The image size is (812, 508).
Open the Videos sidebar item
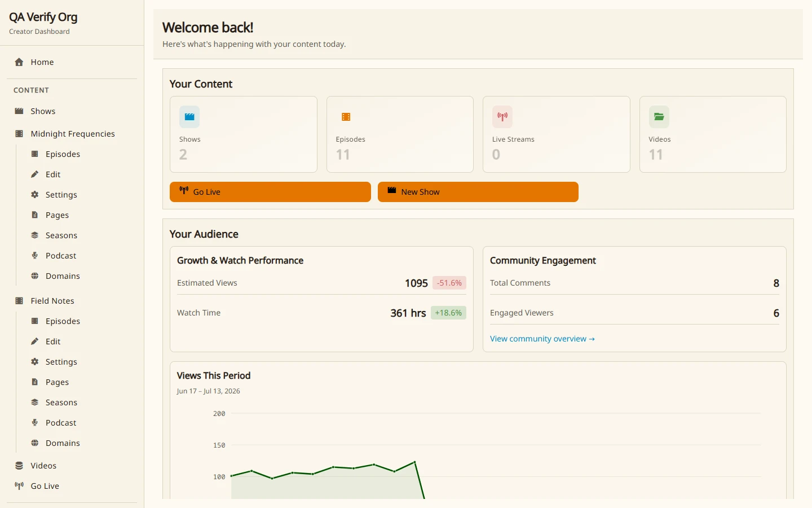click(72, 466)
